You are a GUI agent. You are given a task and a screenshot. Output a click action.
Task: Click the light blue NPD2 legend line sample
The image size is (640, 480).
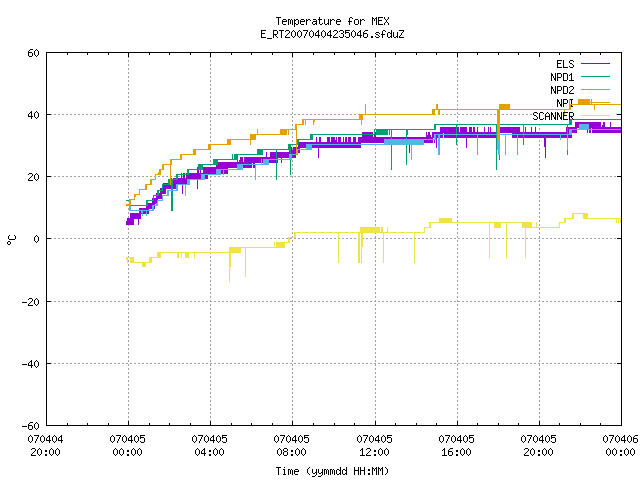(x=595, y=90)
